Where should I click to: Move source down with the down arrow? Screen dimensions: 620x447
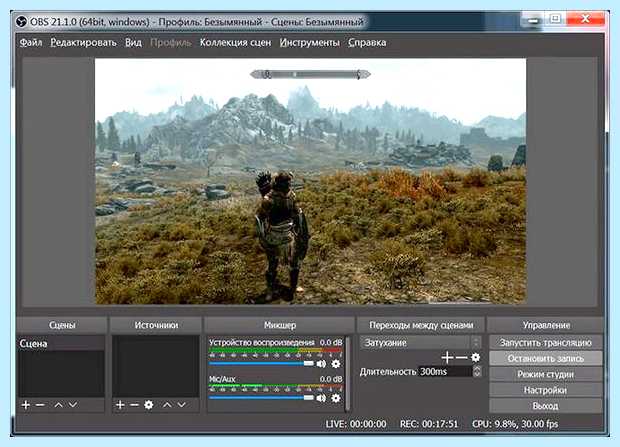click(x=181, y=405)
